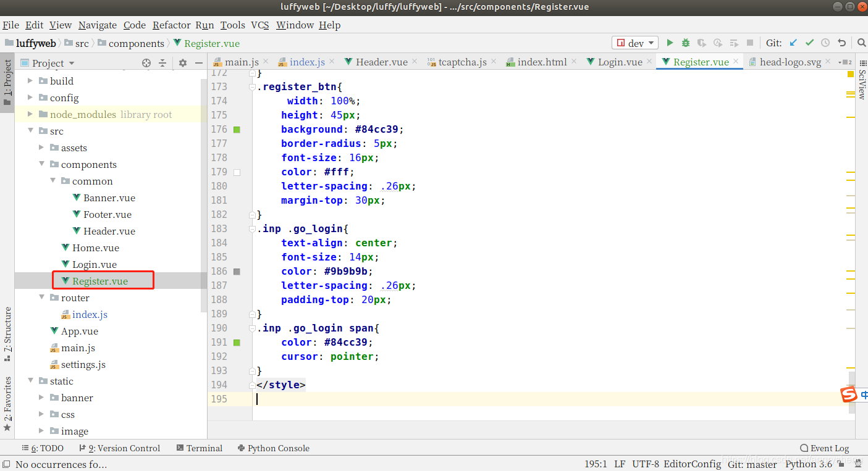Run the dev configuration with green play icon
This screenshot has height=471, width=868.
tap(670, 43)
